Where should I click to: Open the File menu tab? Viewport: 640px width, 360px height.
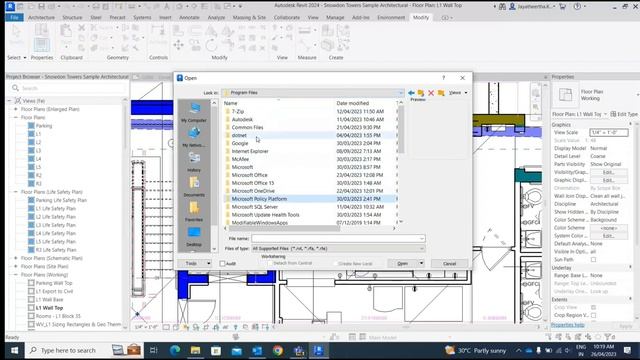tap(14, 18)
